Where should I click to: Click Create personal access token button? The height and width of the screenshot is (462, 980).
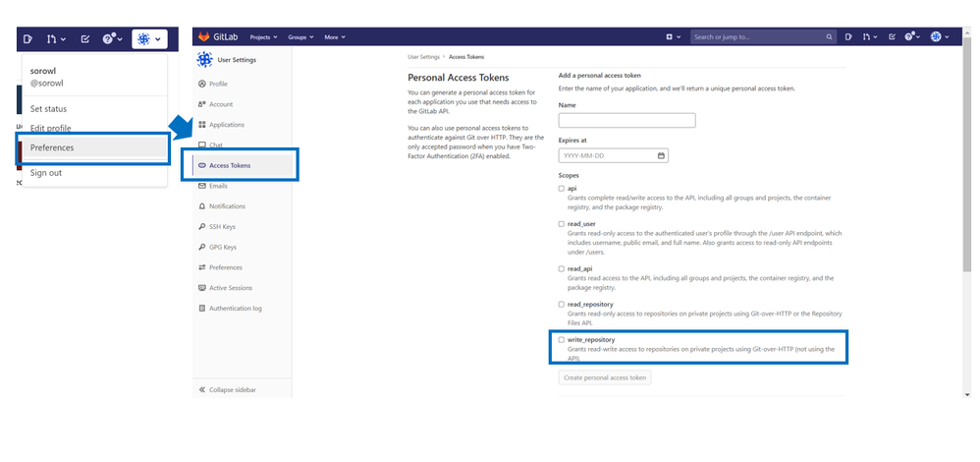pyautogui.click(x=605, y=377)
